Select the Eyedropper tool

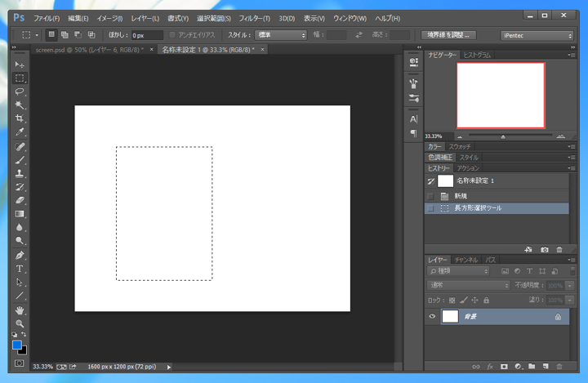pyautogui.click(x=20, y=131)
